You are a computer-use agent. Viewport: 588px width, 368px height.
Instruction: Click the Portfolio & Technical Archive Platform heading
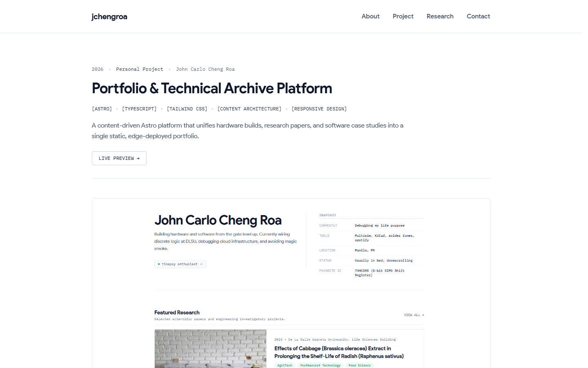pos(212,88)
